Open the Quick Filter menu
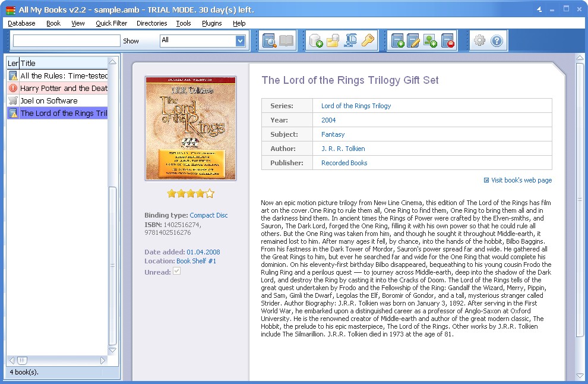588x384 pixels. [112, 23]
